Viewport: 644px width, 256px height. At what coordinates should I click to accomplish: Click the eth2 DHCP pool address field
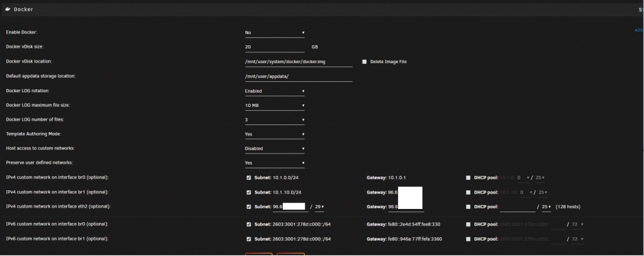pyautogui.click(x=518, y=206)
